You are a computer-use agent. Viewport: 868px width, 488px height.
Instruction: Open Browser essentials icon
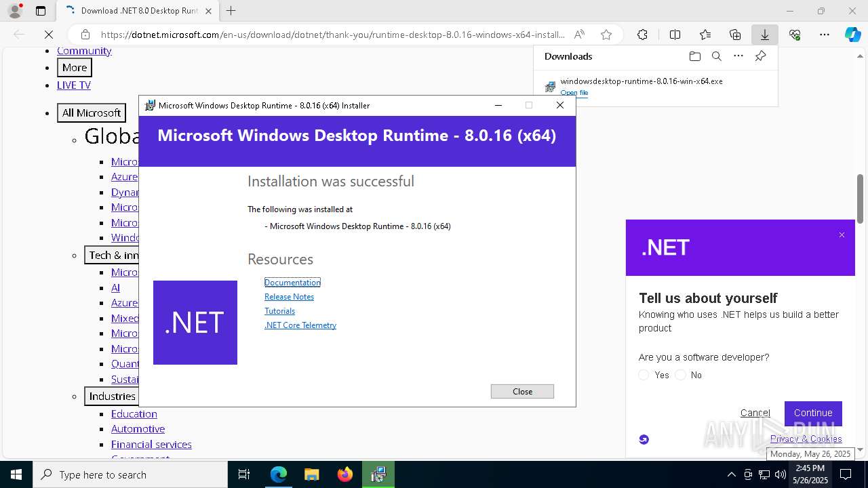[795, 35]
